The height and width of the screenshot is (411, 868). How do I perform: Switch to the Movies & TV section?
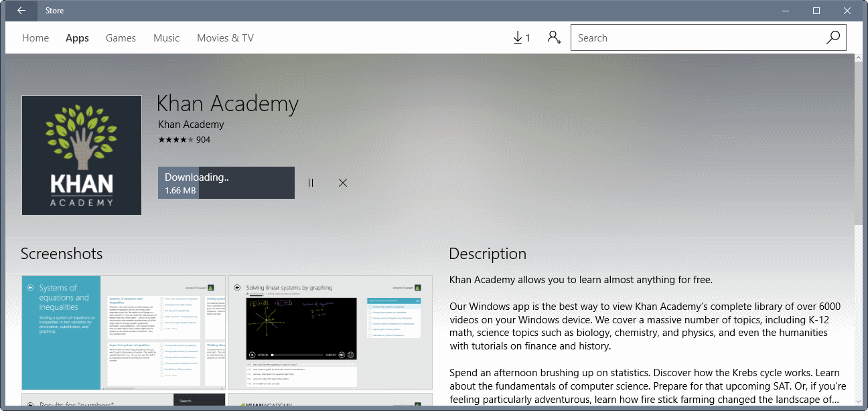tap(225, 37)
